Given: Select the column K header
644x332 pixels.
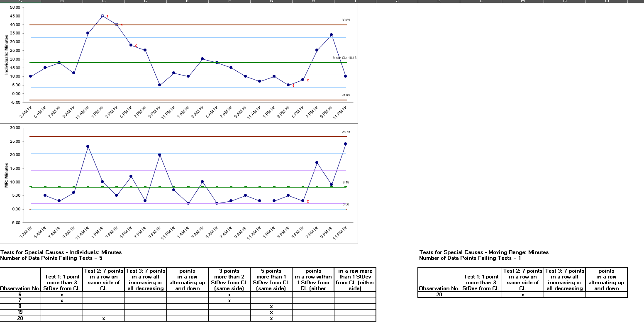Looking at the screenshot, I should [x=438, y=2].
